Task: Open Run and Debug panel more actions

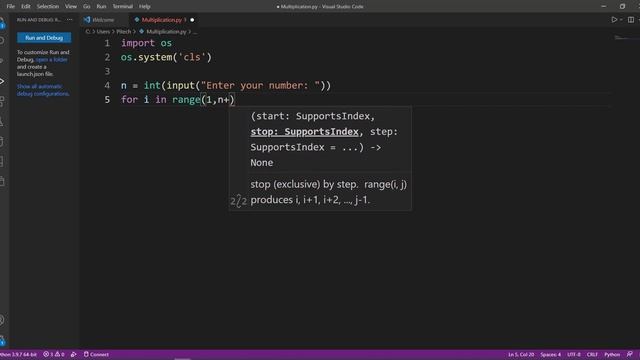Action: pyautogui.click(x=69, y=20)
